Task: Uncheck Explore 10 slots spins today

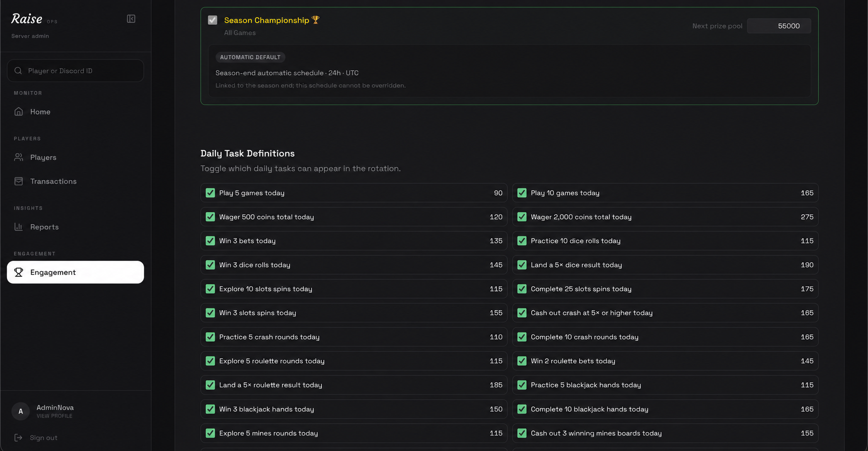Action: pos(211,289)
